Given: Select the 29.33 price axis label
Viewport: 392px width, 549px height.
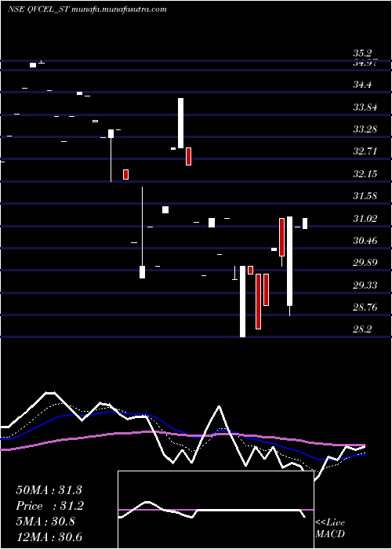Looking at the screenshot, I should [x=365, y=285].
